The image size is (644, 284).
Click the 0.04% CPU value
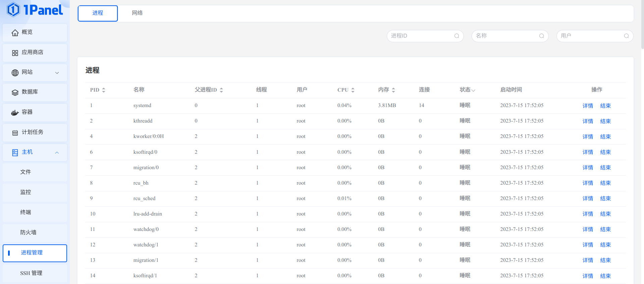click(x=344, y=105)
